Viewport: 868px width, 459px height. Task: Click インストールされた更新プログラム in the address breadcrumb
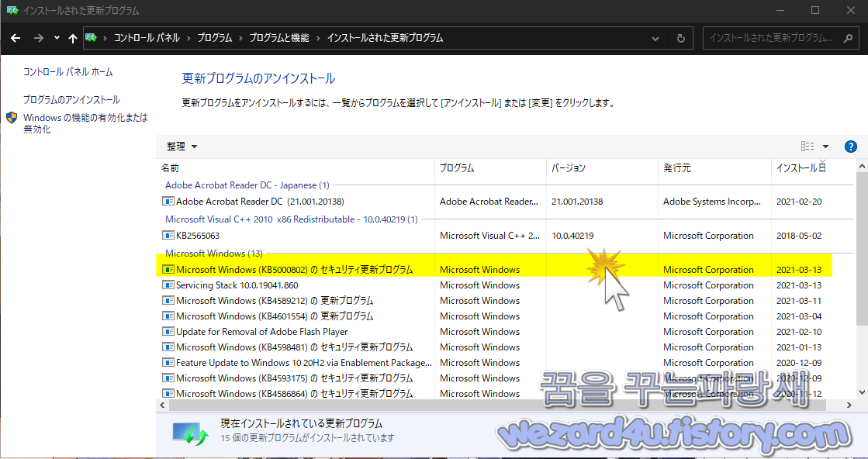tap(385, 38)
